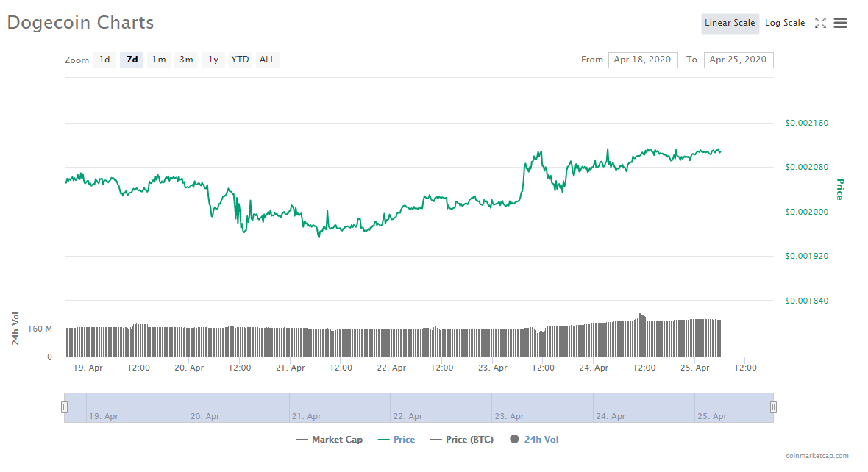Click the $0.002080 price axis label
This screenshot has height=472, width=868.
click(x=806, y=167)
